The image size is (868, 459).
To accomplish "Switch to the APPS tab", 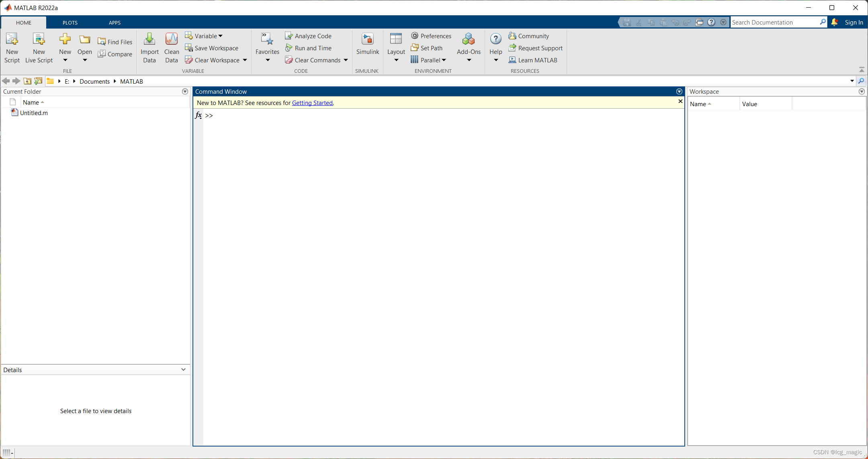I will tap(115, 23).
